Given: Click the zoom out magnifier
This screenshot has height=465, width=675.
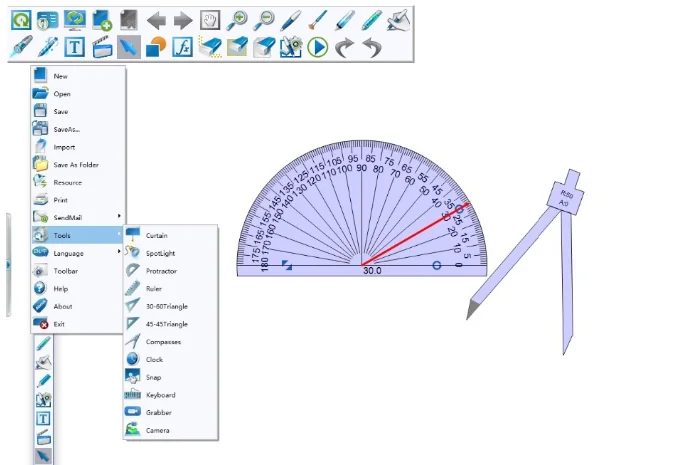Looking at the screenshot, I should (x=264, y=20).
